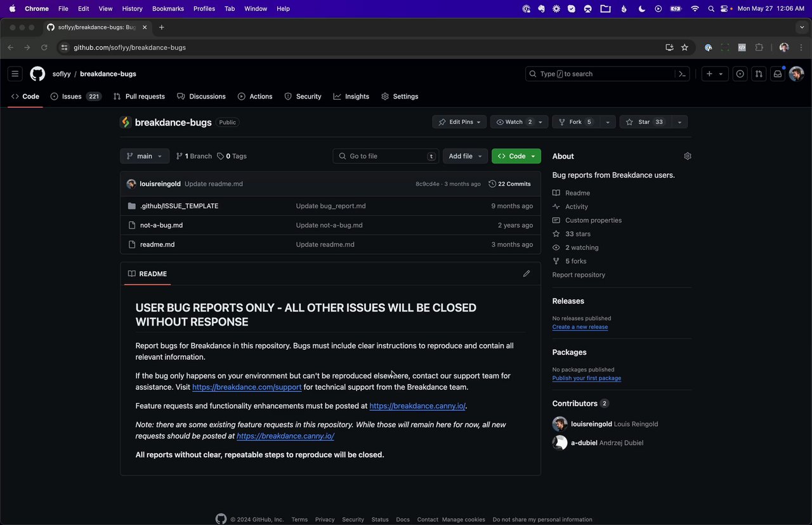The width and height of the screenshot is (812, 525).
Task: Open the command palette icon
Action: click(x=683, y=74)
